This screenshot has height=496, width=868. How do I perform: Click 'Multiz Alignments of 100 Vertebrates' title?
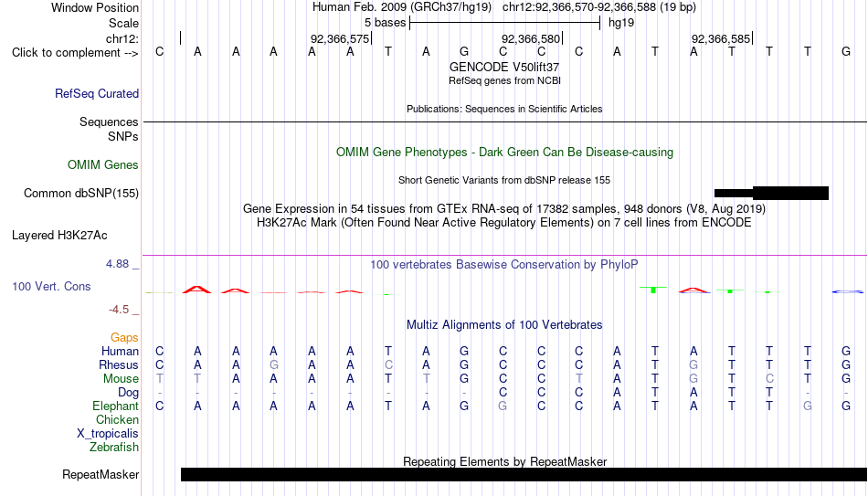click(x=504, y=325)
